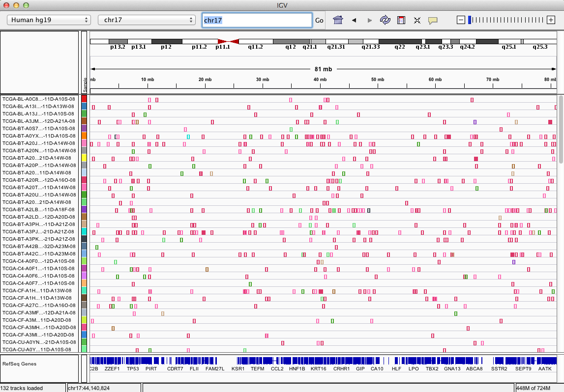Click the red sample color swatch beside TCGA-BL-A0C8
Image resolution: width=564 pixels, height=392 pixels.
85,98
